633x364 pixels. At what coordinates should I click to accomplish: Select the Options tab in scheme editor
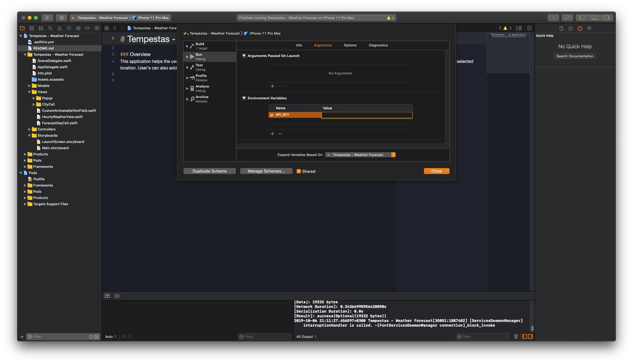pos(350,45)
